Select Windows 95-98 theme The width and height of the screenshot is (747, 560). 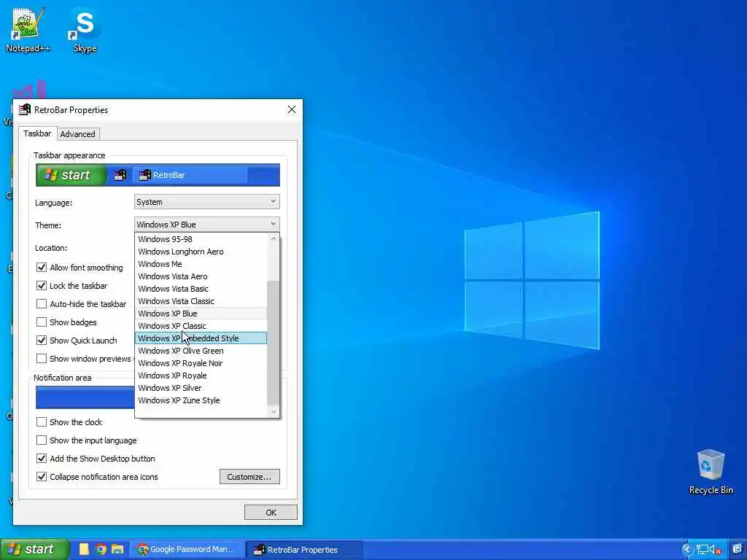click(x=201, y=239)
